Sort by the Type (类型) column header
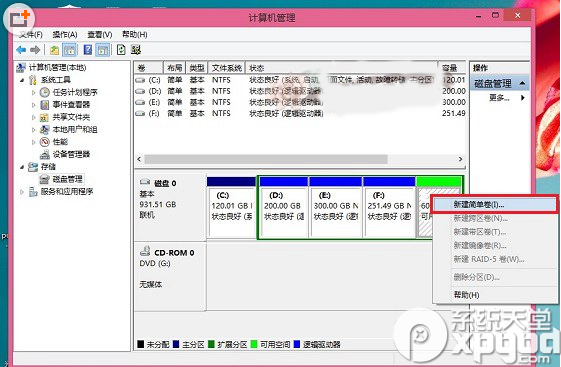 [x=197, y=68]
